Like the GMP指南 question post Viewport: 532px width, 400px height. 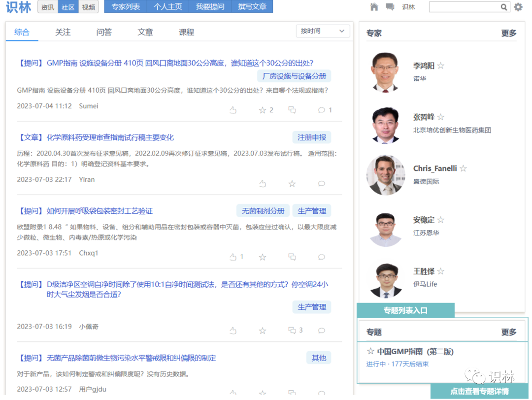pos(233,110)
